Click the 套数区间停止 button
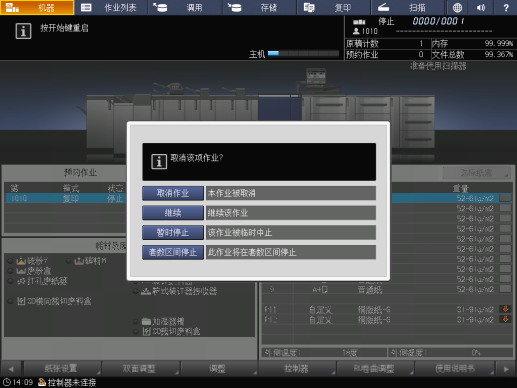Image resolution: width=517 pixels, height=388 pixels. coord(173,252)
